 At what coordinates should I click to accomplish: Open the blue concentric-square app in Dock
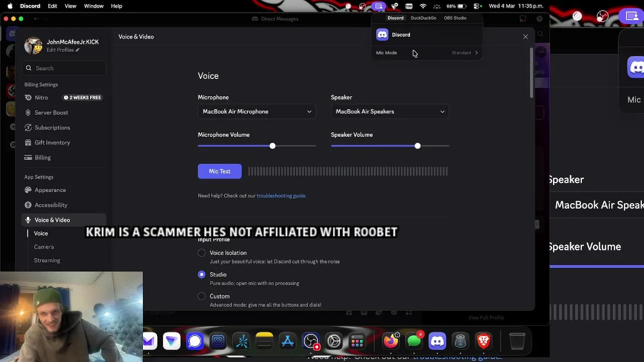(218, 341)
